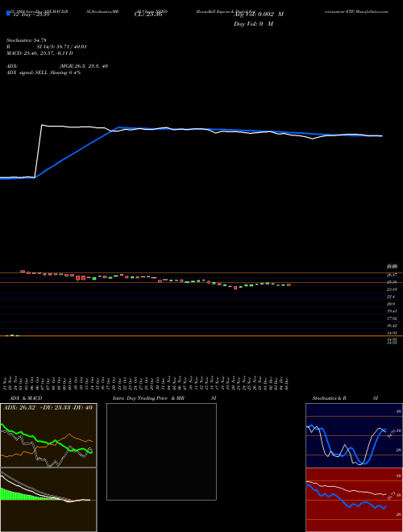Click the 20.9 price axis label
Image resolution: width=403 pixels, height=532 pixels.
(x=391, y=304)
